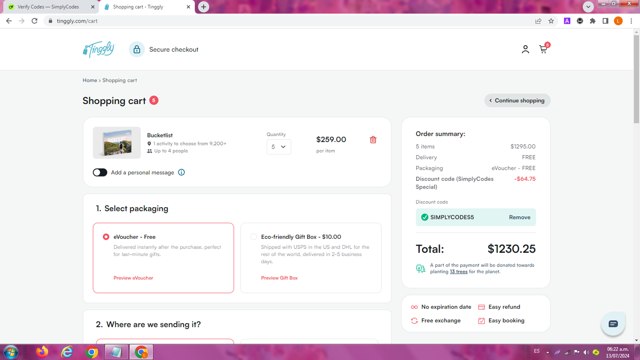This screenshot has height=360, width=640.
Task: Click the orange Chrome profile avatar
Action: [x=618, y=21]
